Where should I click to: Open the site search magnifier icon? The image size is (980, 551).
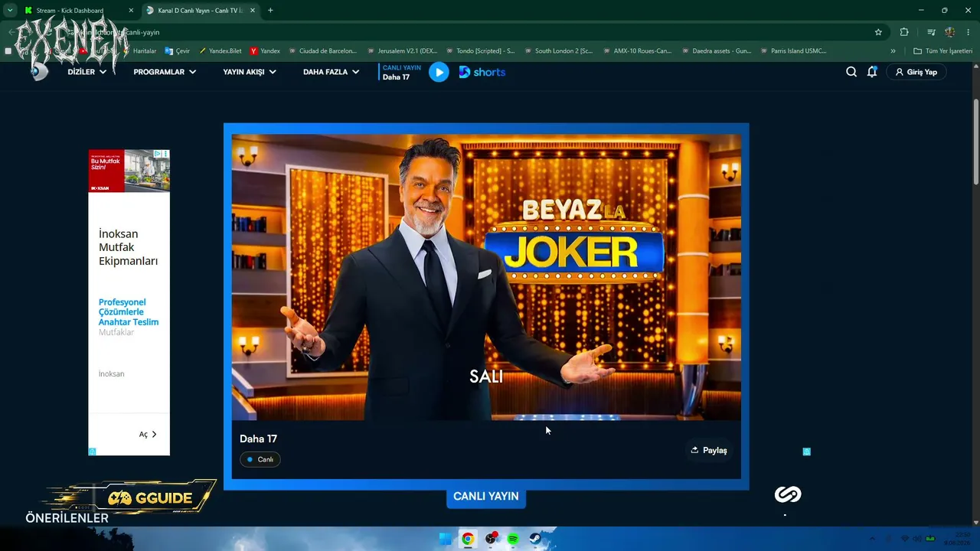[851, 72]
